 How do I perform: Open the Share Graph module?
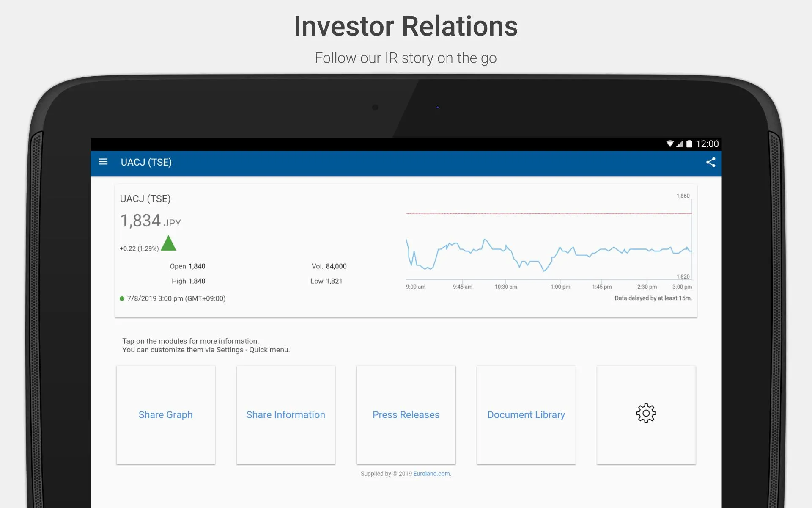[165, 414]
